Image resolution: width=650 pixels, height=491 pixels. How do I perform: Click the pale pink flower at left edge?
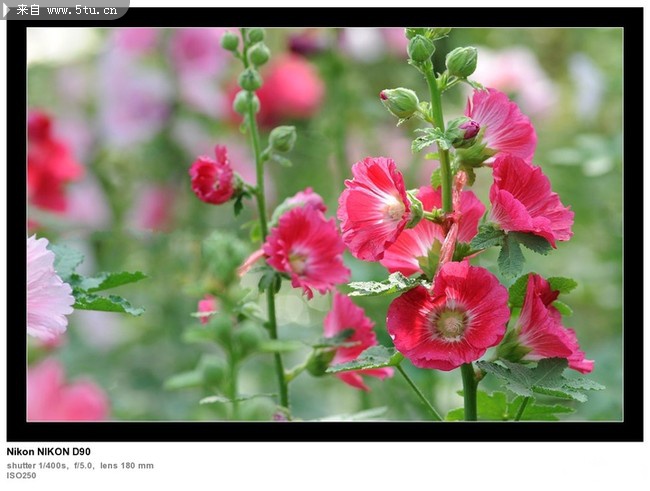tap(45, 290)
